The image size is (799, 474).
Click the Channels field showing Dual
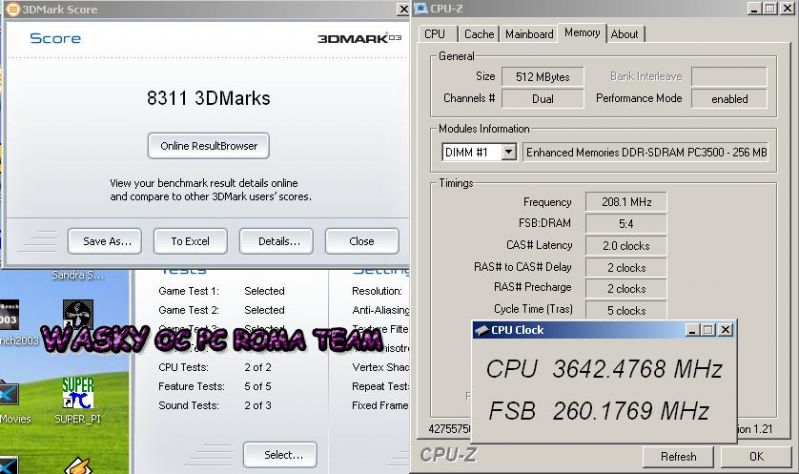pos(543,99)
